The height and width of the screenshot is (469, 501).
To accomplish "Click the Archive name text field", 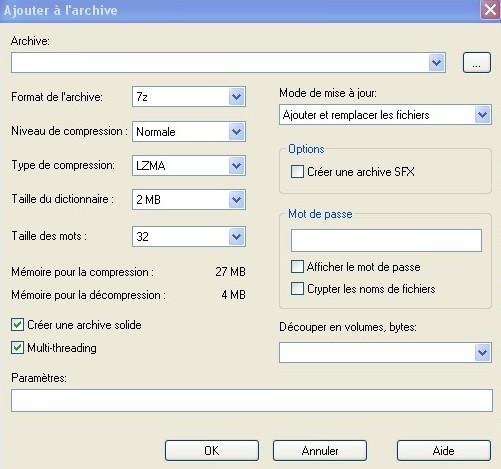I will 220,62.
